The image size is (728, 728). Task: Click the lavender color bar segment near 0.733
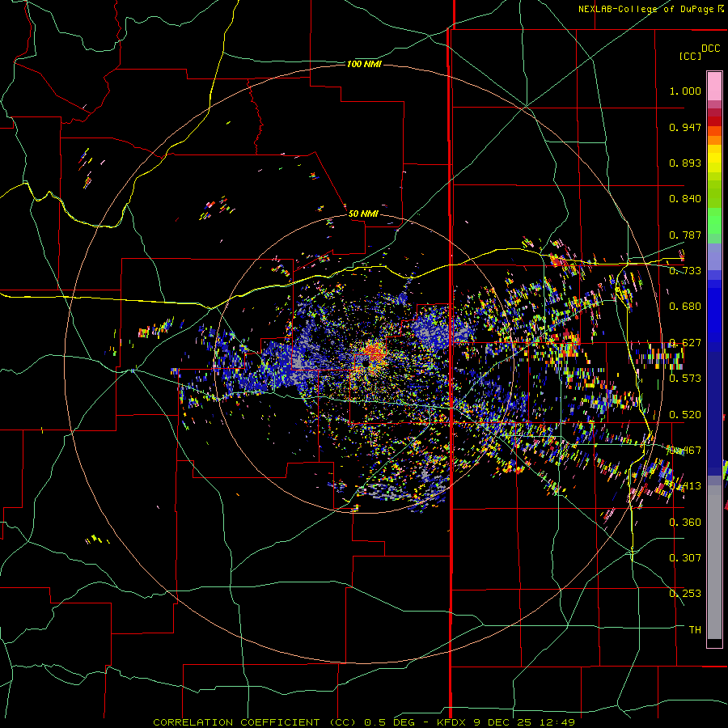coord(714,257)
